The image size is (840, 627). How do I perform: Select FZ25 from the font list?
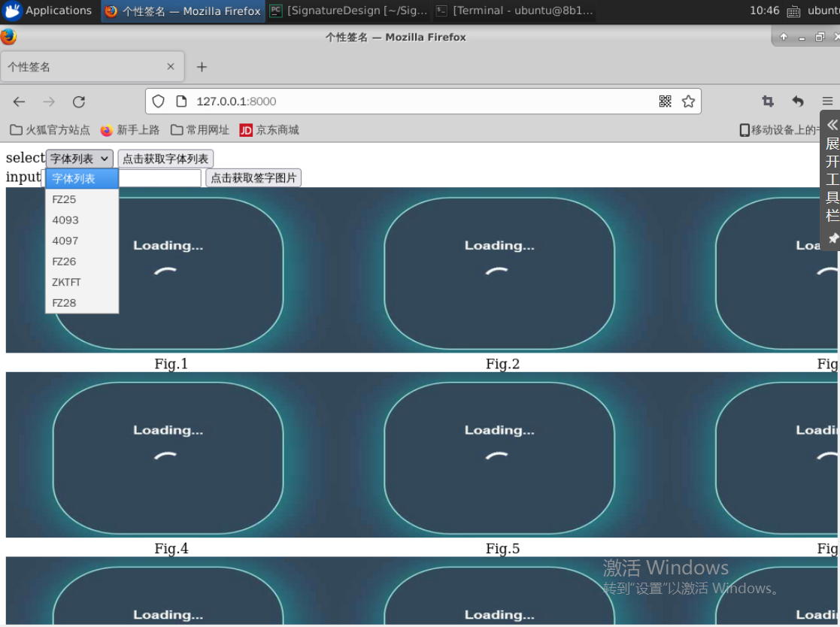click(x=65, y=200)
